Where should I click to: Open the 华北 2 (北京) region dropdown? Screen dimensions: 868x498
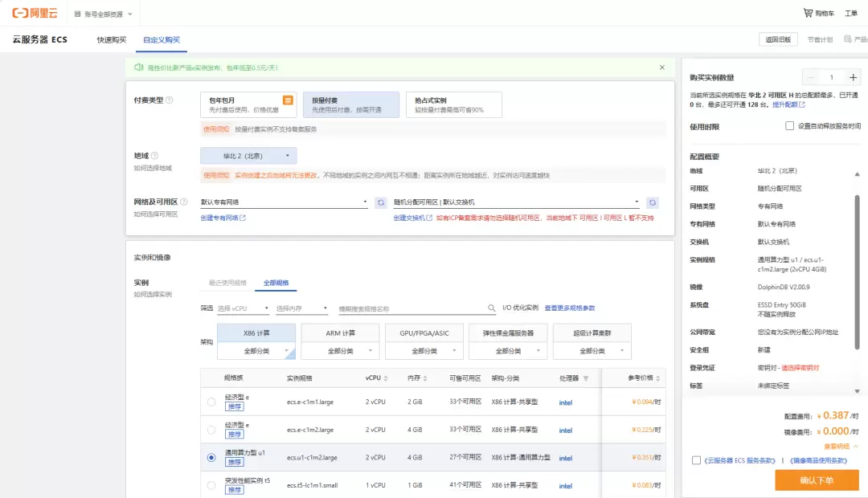pyautogui.click(x=248, y=156)
